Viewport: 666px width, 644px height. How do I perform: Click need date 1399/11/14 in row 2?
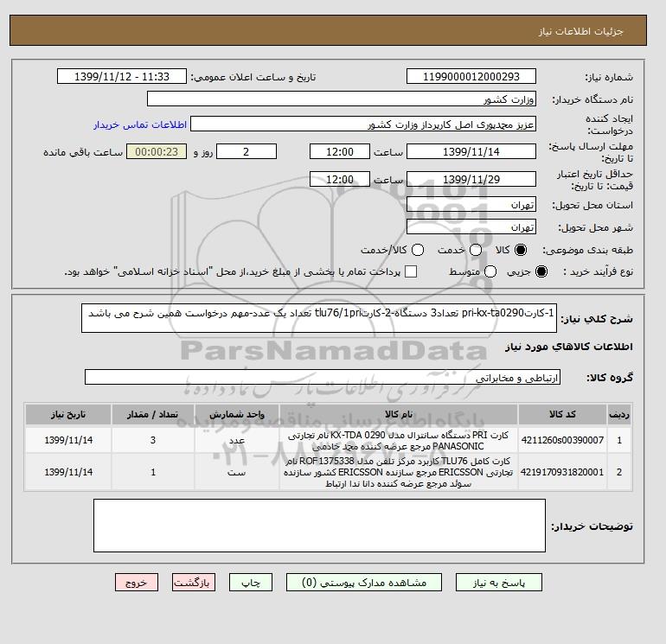(x=68, y=472)
